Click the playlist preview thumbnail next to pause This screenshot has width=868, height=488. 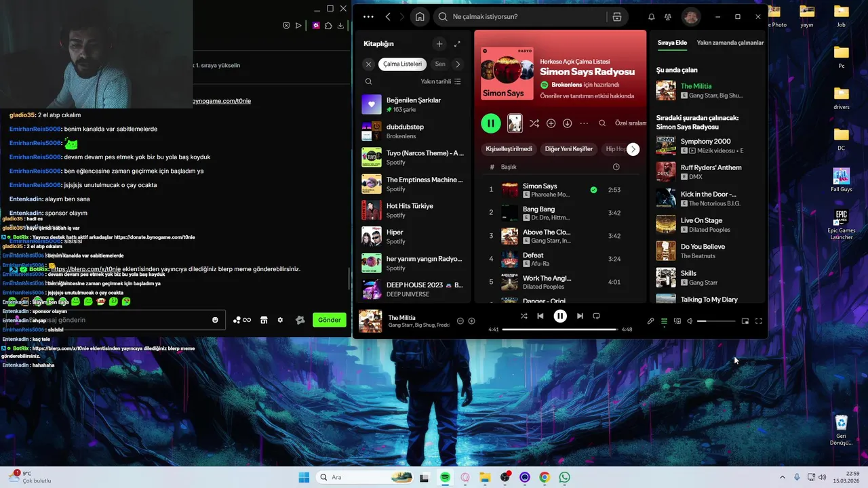[515, 123]
